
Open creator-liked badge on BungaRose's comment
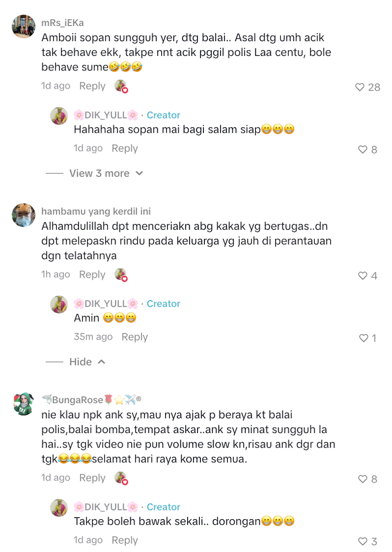pos(121,479)
